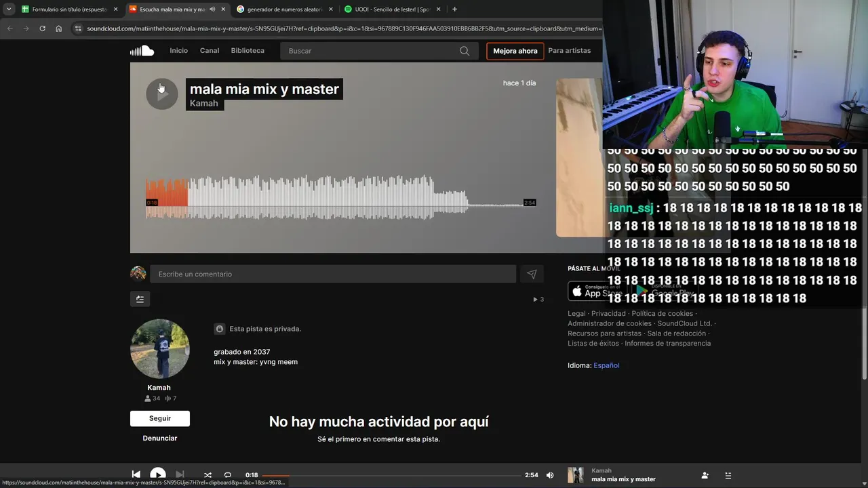This screenshot has width=868, height=488.
Task: Click the browser address bar URL
Action: pos(344,28)
